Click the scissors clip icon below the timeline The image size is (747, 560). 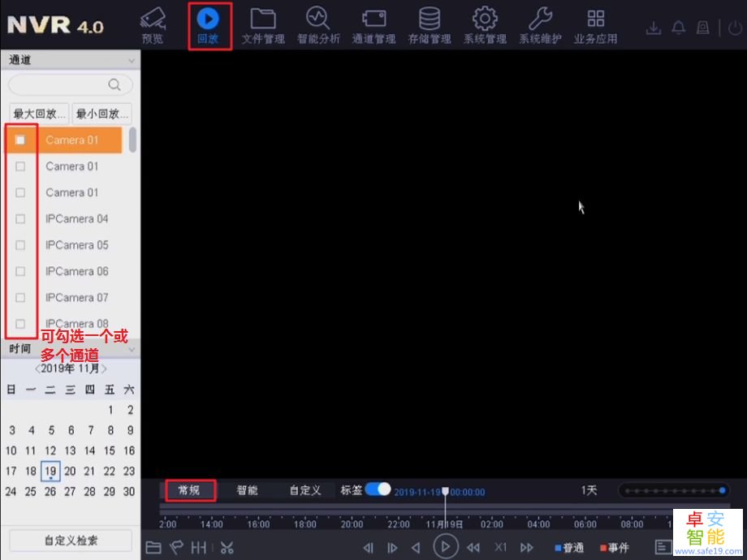pyautogui.click(x=227, y=547)
